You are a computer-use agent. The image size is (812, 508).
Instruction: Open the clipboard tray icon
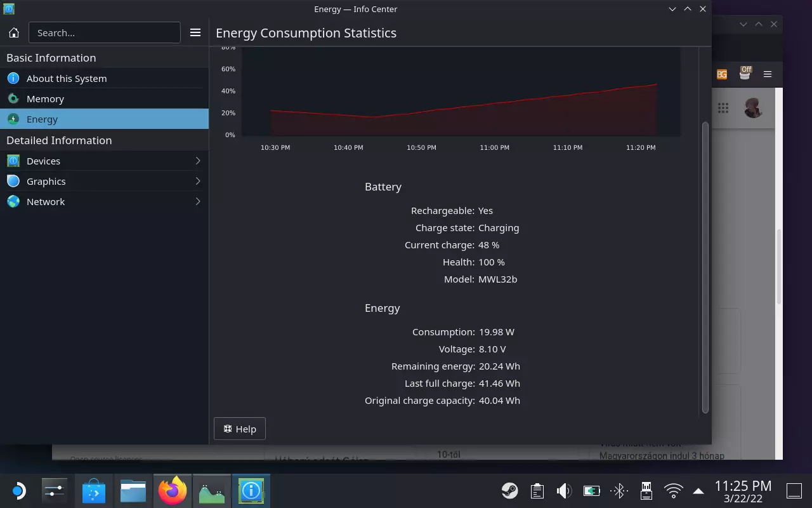(537, 490)
